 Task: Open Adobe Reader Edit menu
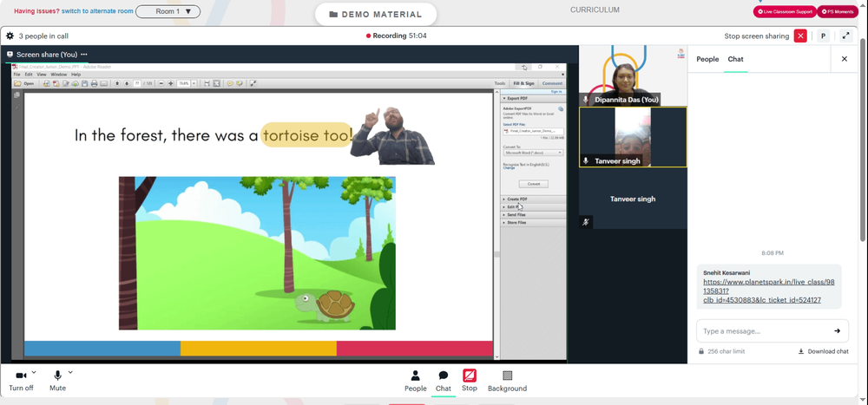pos(29,74)
